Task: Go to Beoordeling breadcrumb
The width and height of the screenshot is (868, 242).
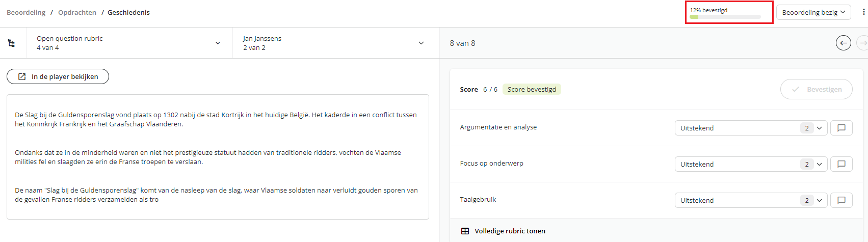Action: pyautogui.click(x=26, y=12)
